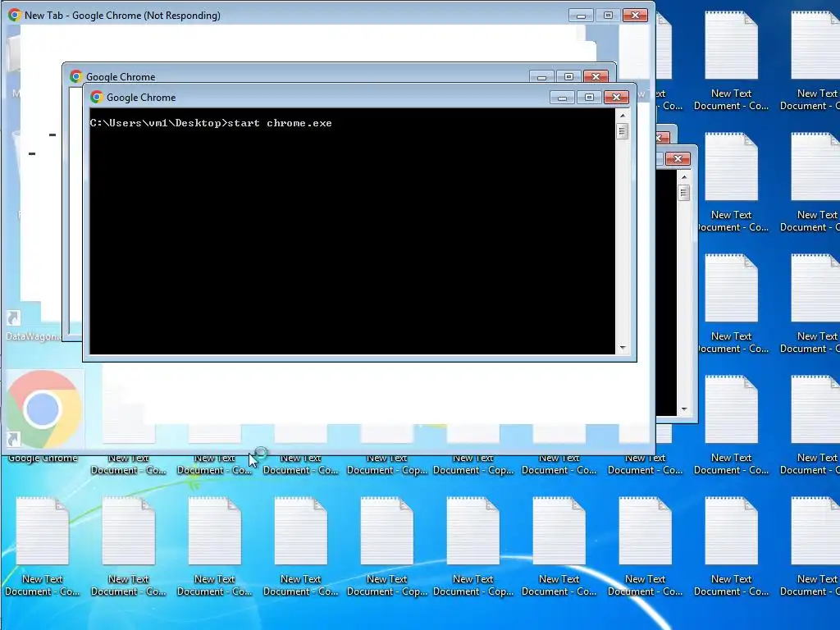840x630 pixels.
Task: Maximize the middle Google Chrome window
Action: [x=569, y=77]
